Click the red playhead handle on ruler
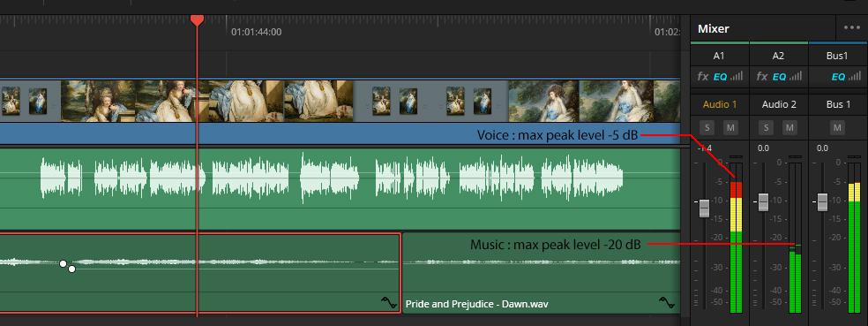Screen dimensions: 868x326 [x=197, y=20]
